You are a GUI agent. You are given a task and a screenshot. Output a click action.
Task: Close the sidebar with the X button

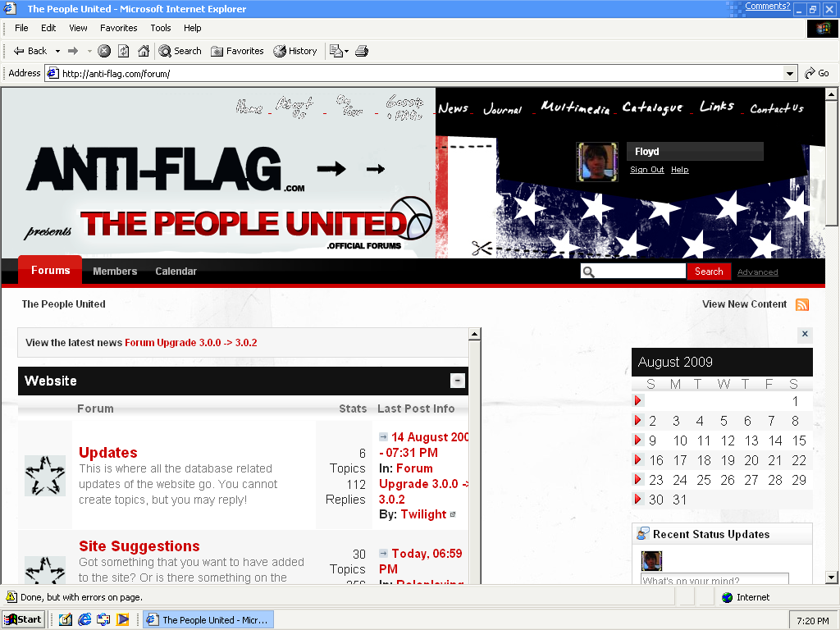click(x=805, y=334)
